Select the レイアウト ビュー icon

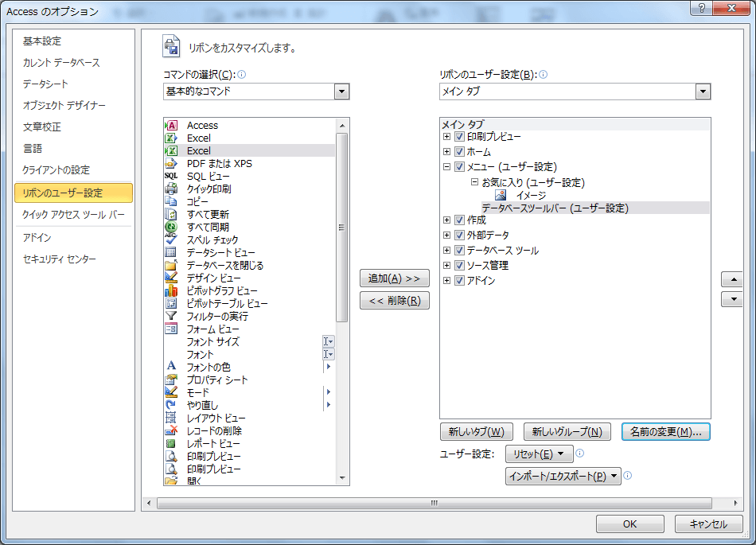pyautogui.click(x=171, y=418)
